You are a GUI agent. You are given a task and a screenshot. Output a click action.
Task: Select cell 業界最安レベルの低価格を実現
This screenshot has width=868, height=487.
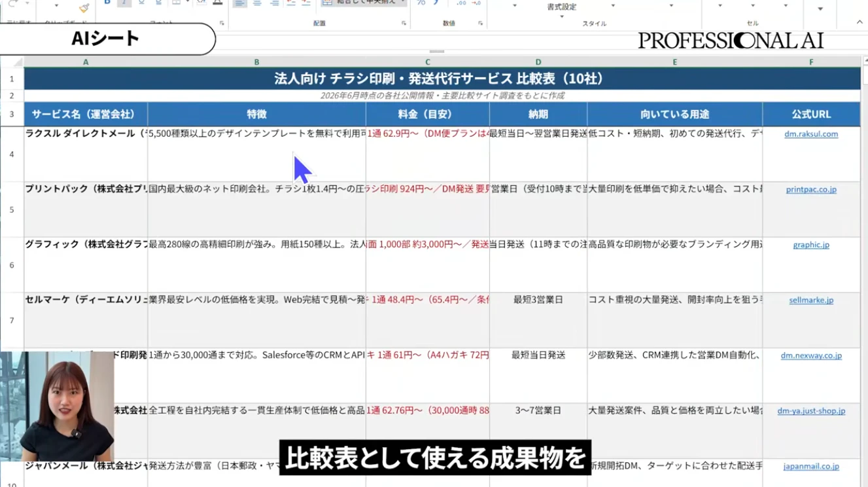coord(256,320)
